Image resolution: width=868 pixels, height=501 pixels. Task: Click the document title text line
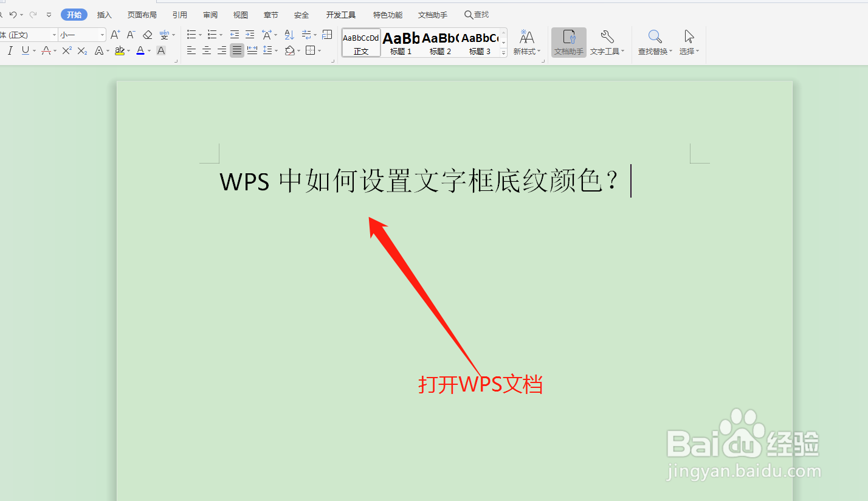(419, 181)
